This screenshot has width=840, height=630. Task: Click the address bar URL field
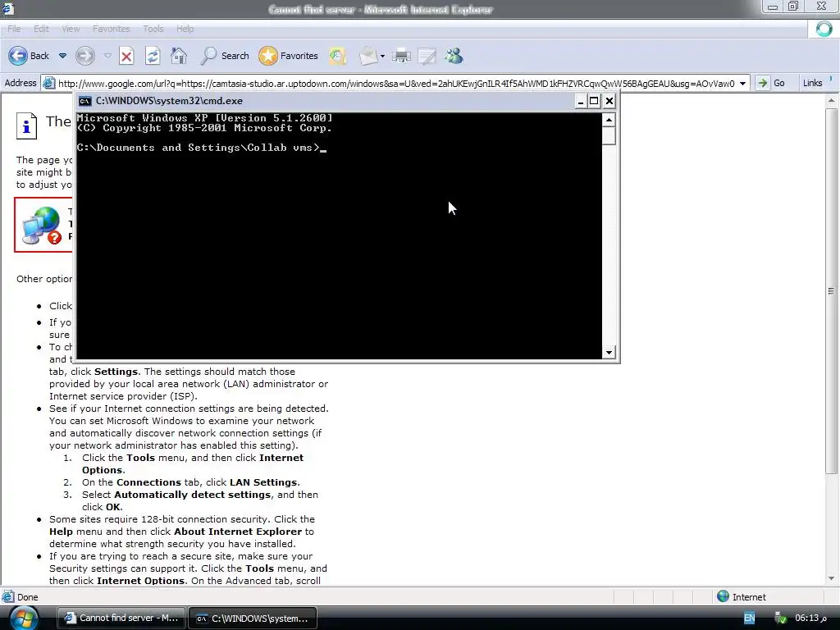click(x=396, y=84)
